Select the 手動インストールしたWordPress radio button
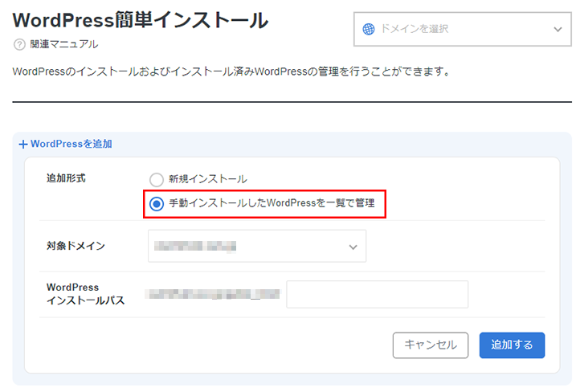580x392 pixels. [157, 204]
